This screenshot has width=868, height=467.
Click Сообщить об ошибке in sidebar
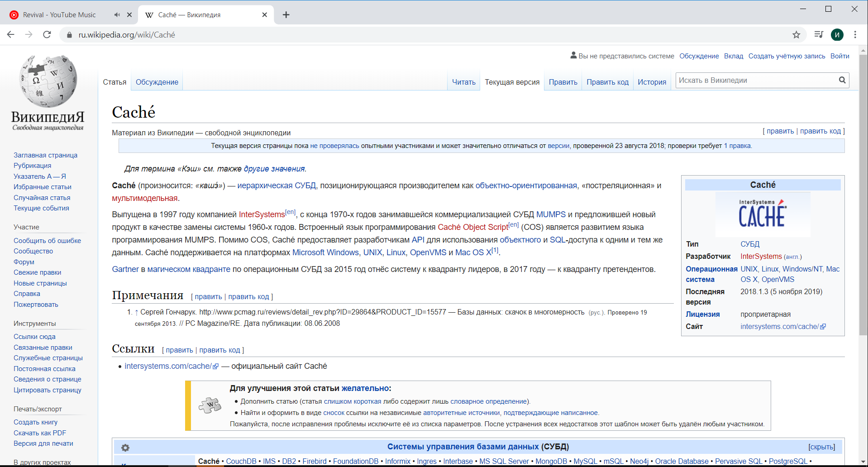pyautogui.click(x=47, y=241)
